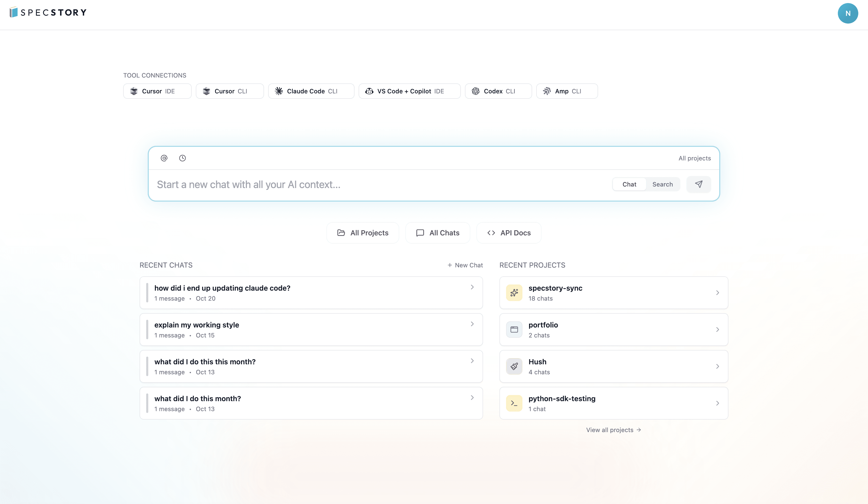Expand the chat 'explain my working style'
This screenshot has height=504, width=868.
coord(472,324)
